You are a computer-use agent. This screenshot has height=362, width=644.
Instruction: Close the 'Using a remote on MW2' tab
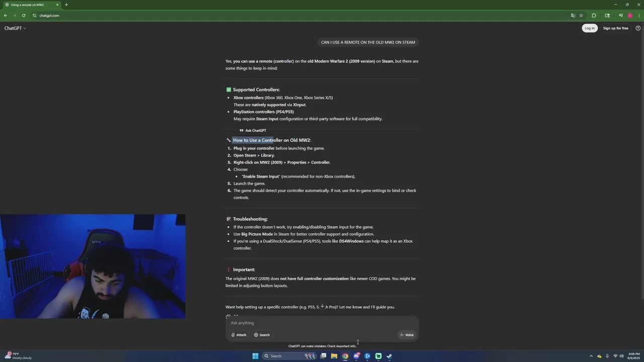point(57,5)
